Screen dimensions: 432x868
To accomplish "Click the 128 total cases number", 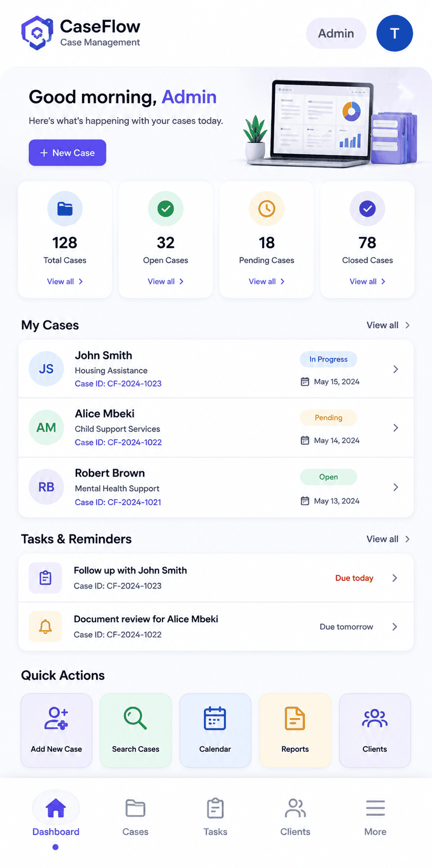I will pos(65,243).
